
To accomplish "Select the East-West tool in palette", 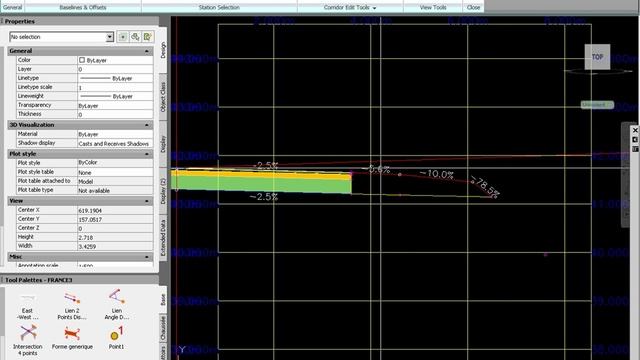I will [28, 306].
